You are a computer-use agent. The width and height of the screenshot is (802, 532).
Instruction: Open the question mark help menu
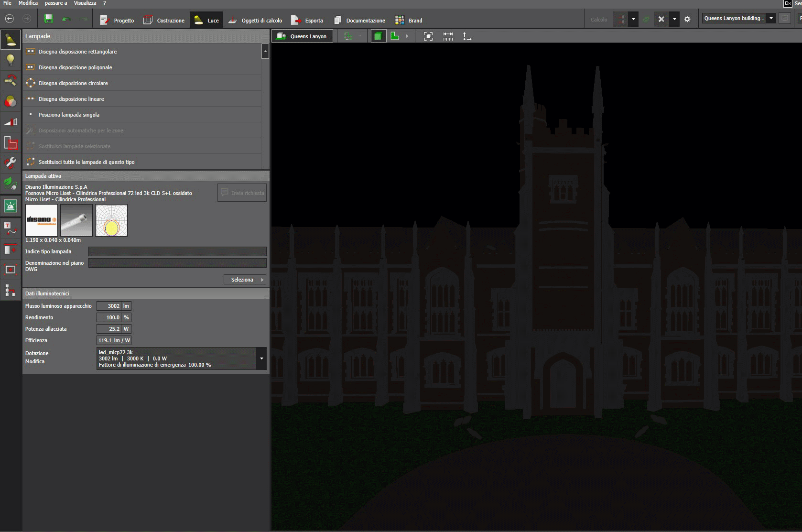(x=104, y=3)
